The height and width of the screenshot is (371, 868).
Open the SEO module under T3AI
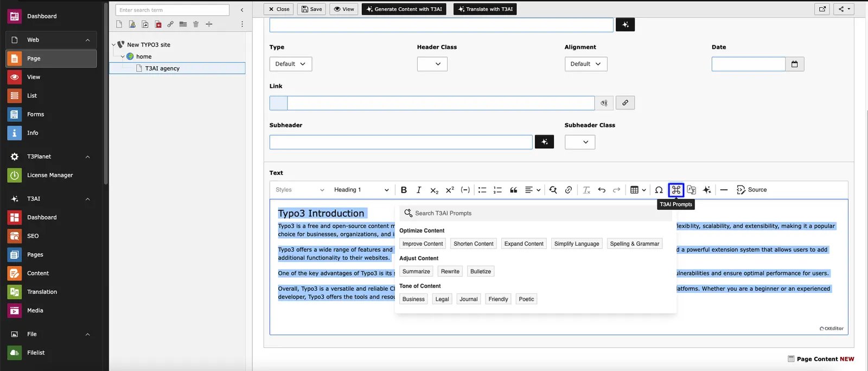click(51, 236)
